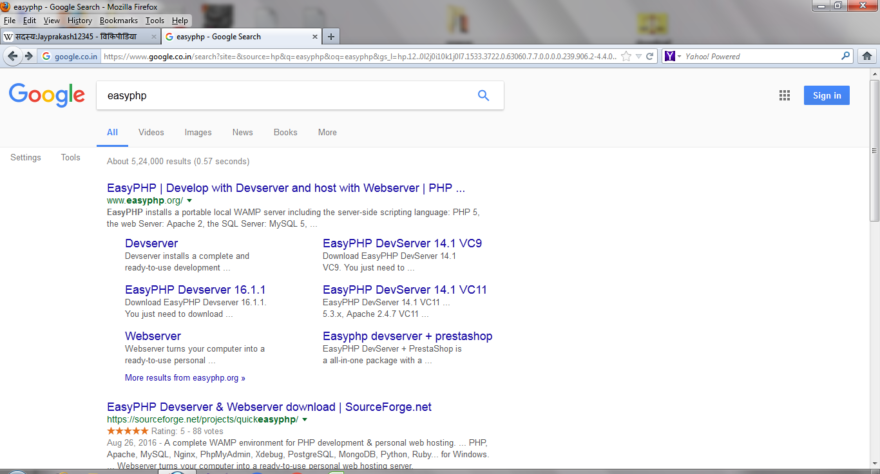Viewport: 880px width, 474px height.
Task: Open the Bookmarks menu
Action: pyautogui.click(x=118, y=20)
